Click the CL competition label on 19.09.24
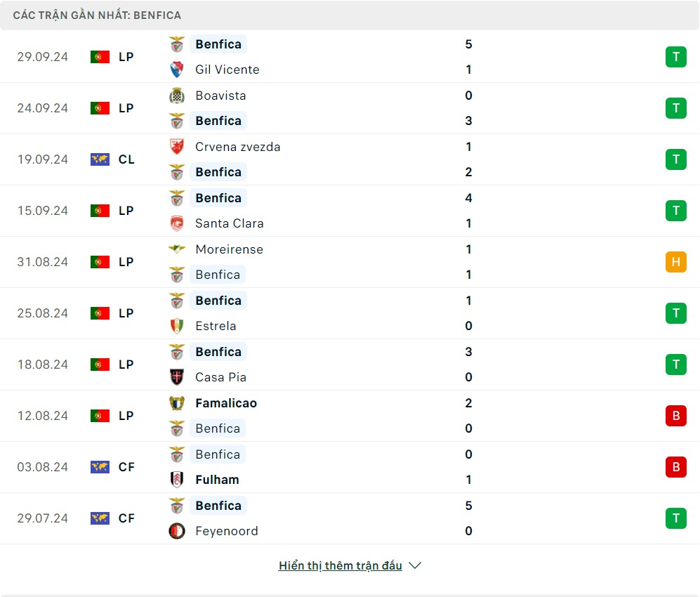This screenshot has height=597, width=700. (126, 159)
